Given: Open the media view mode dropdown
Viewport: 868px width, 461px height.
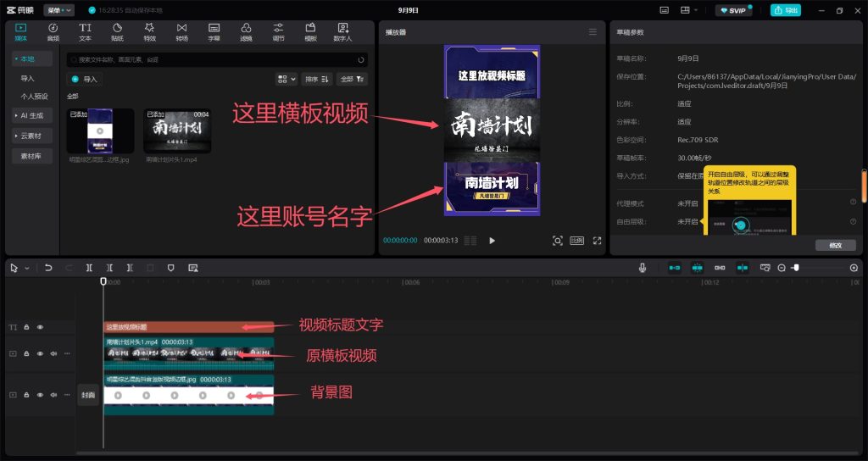Looking at the screenshot, I should [x=287, y=79].
